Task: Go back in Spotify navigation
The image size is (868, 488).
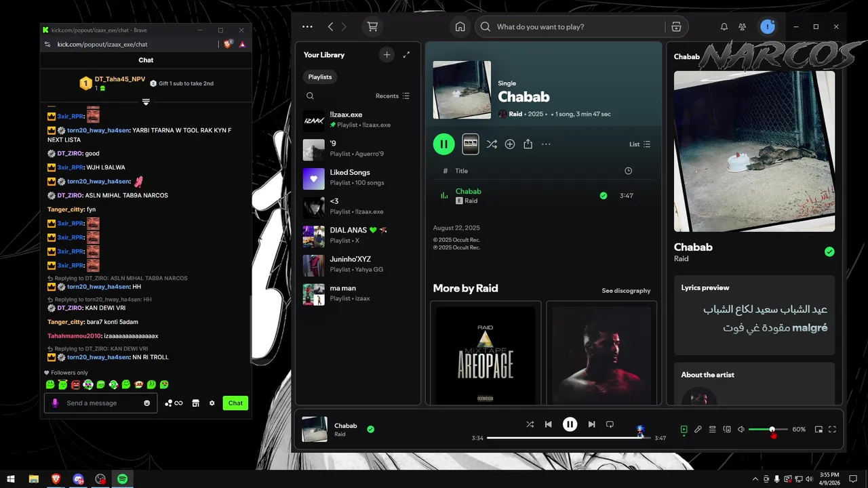Action: coord(330,26)
